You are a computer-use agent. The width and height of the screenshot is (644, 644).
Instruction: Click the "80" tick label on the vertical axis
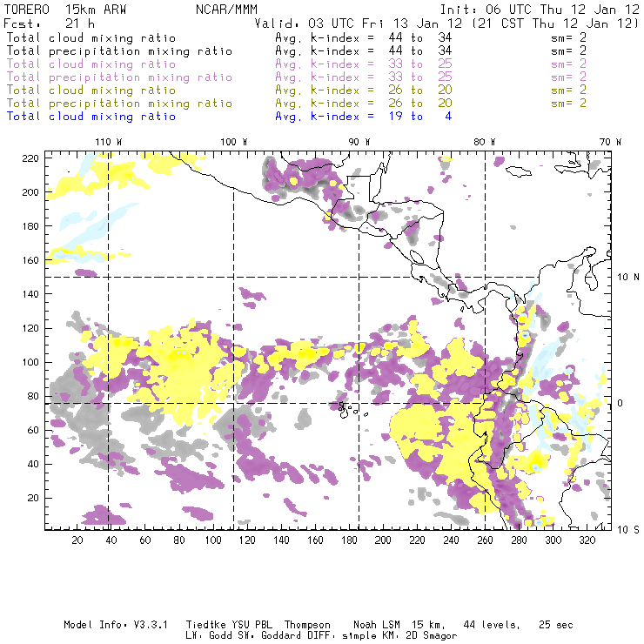33,396
